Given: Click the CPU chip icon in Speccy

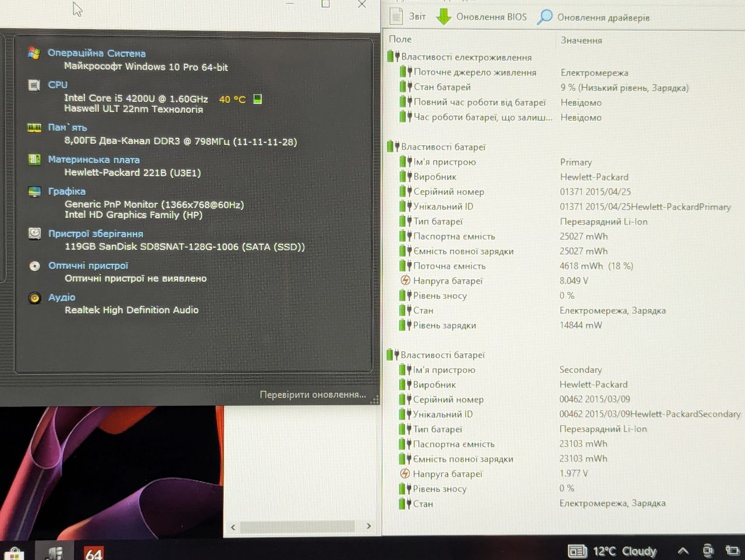Looking at the screenshot, I should (x=34, y=85).
